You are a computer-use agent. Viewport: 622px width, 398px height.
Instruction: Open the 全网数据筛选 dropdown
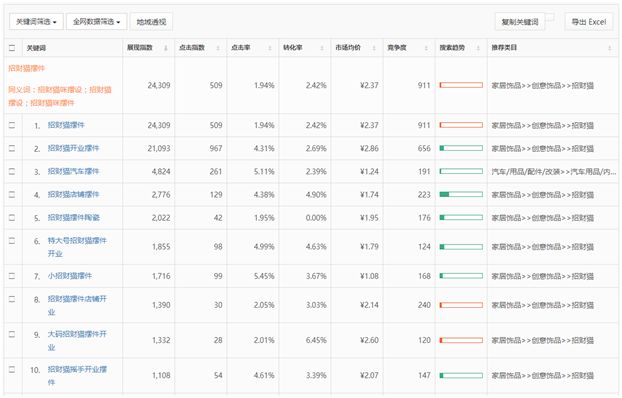pyautogui.click(x=96, y=21)
